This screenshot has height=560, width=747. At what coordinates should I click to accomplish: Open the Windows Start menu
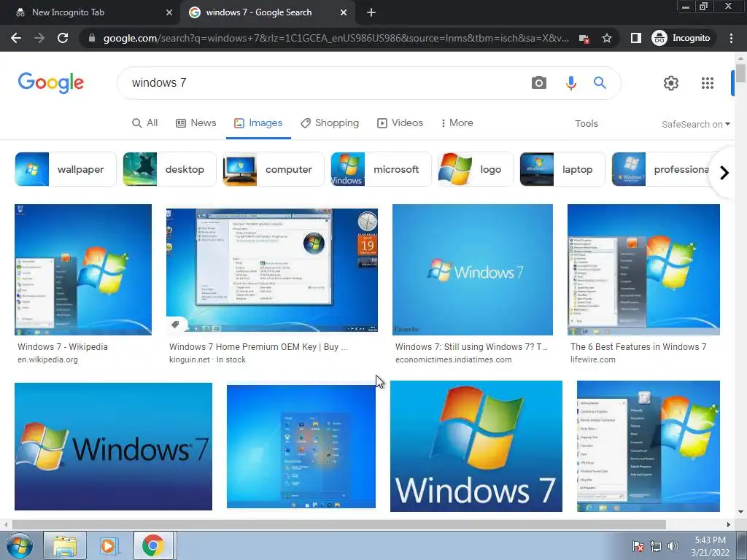tap(20, 545)
